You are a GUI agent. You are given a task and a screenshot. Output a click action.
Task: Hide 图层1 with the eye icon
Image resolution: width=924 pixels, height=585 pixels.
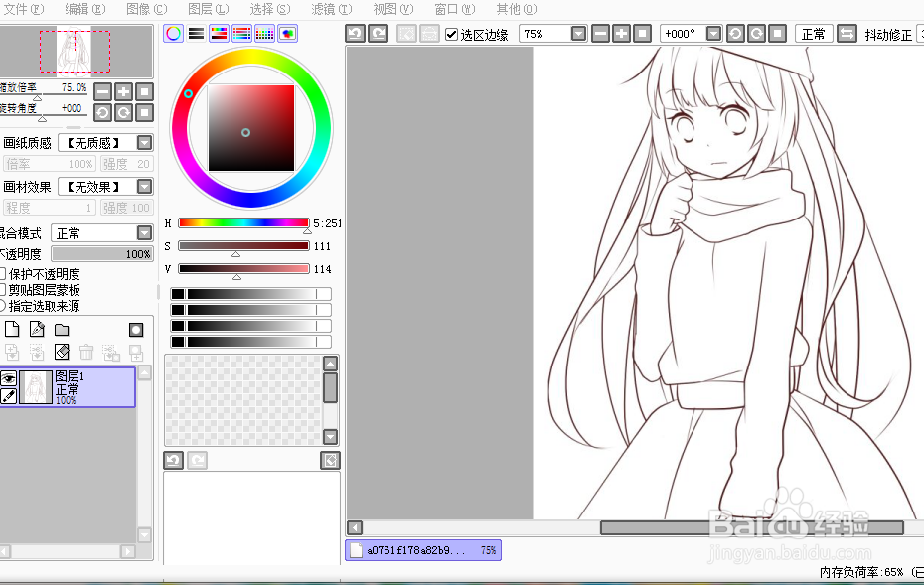(x=8, y=378)
